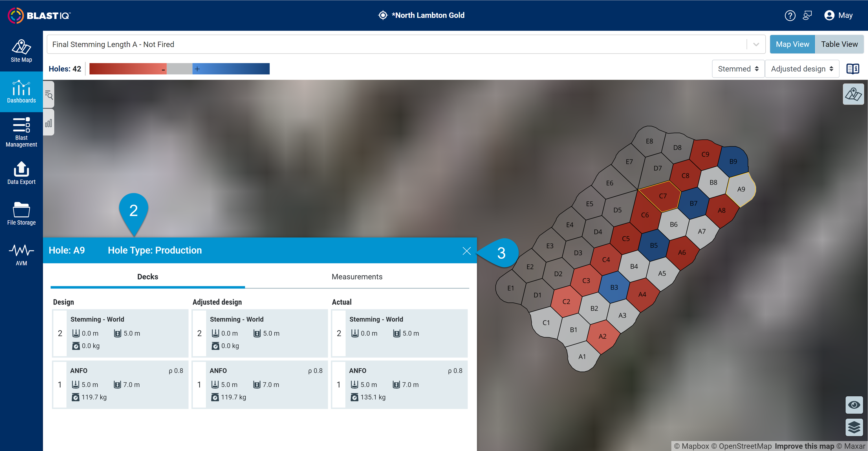Click the Design ANFO deck card
Viewport: 868px width, 451px height.
(120, 385)
